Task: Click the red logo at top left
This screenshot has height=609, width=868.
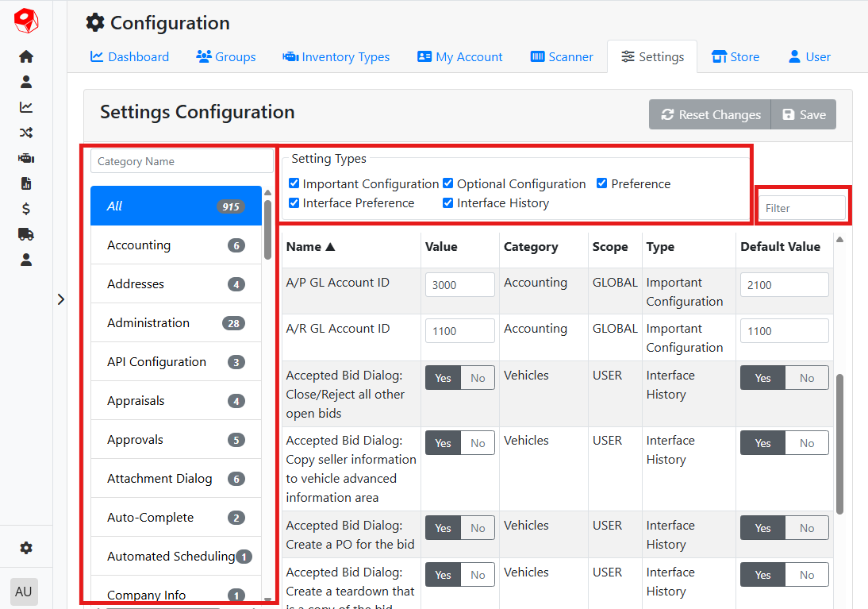Action: [26, 21]
